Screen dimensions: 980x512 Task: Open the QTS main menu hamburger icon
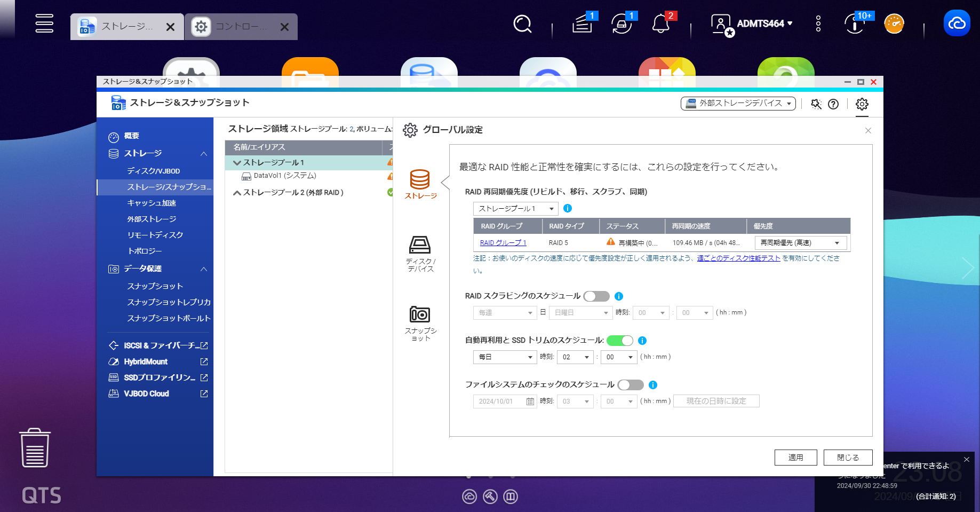(x=44, y=23)
